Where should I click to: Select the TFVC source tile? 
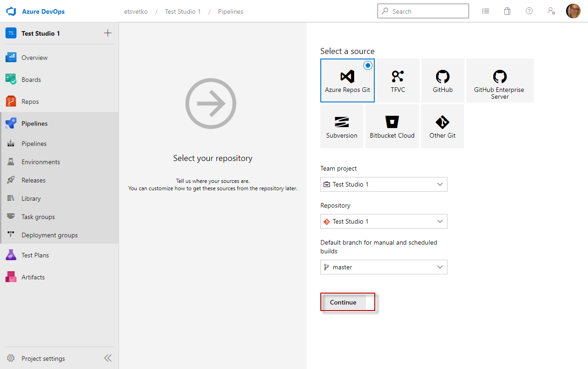[398, 80]
